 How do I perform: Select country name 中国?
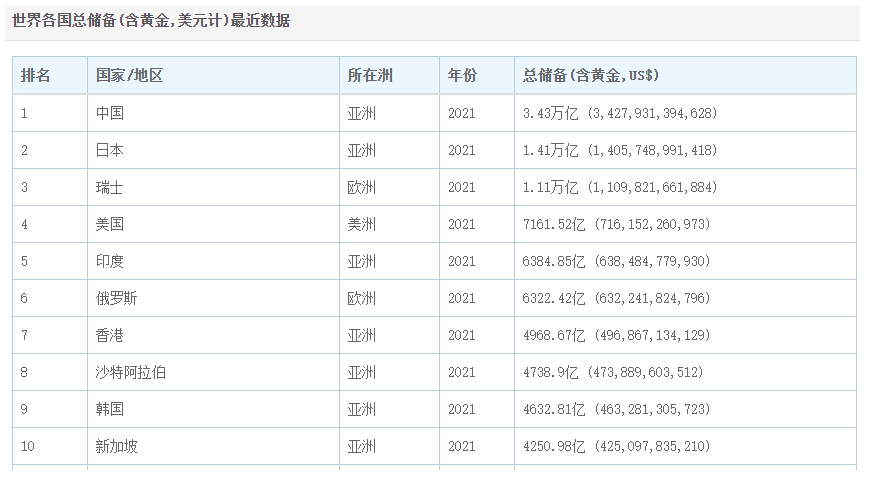coord(109,113)
